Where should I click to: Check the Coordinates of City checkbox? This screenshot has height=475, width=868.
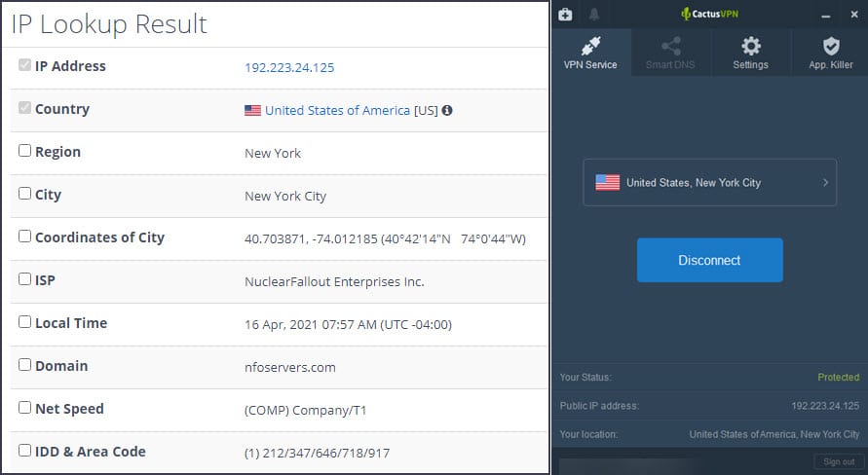24,237
